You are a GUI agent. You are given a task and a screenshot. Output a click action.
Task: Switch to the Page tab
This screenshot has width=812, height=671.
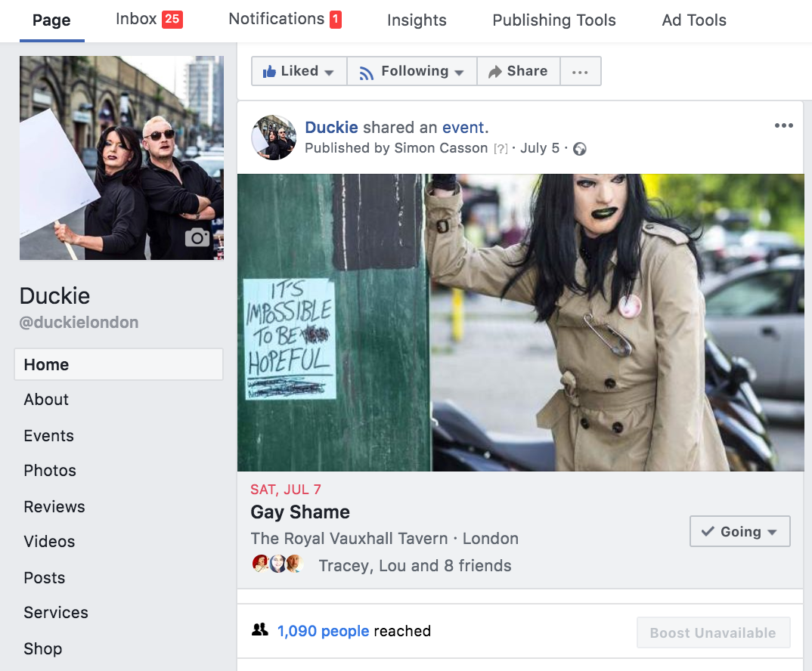51,20
